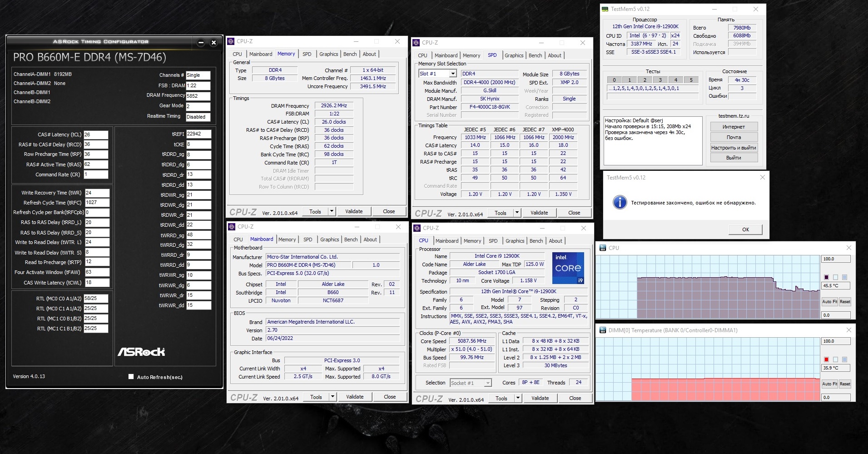Click the CPU-Z icon of the Memory window

(231, 41)
